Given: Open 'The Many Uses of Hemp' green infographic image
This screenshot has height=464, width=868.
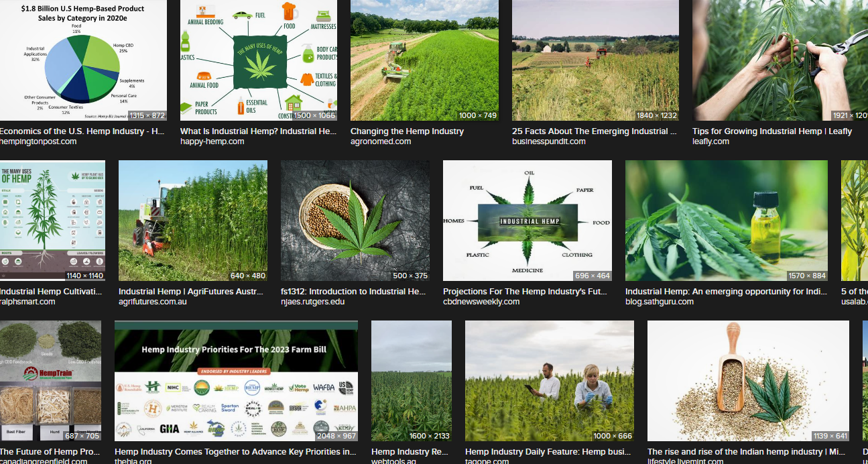Looking at the screenshot, I should (259, 60).
